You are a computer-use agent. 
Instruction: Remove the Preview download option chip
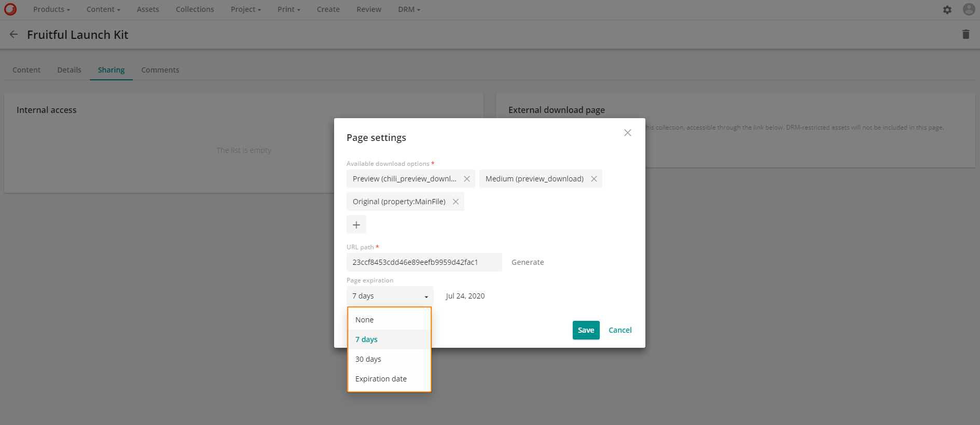click(467, 179)
